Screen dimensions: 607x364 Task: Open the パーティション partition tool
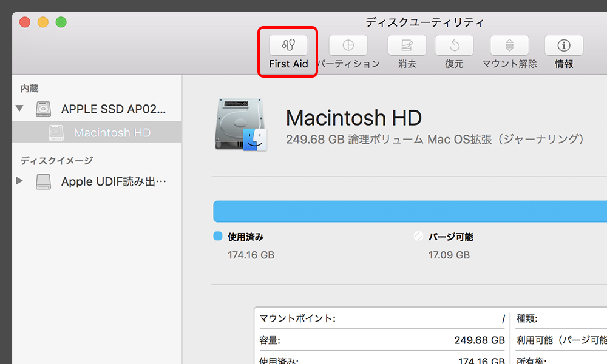coord(348,45)
